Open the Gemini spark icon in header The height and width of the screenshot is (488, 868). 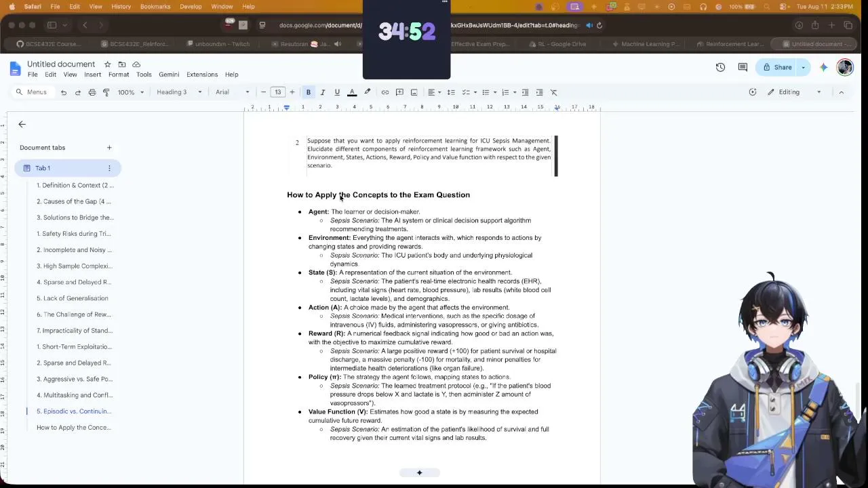(824, 67)
